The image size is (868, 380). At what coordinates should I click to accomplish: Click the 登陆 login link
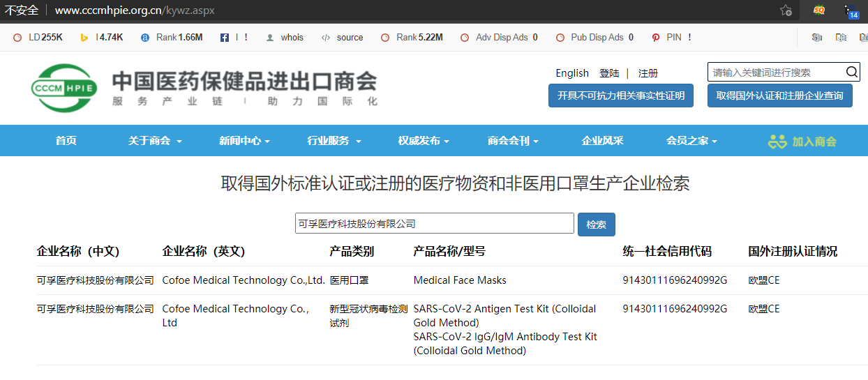[609, 73]
